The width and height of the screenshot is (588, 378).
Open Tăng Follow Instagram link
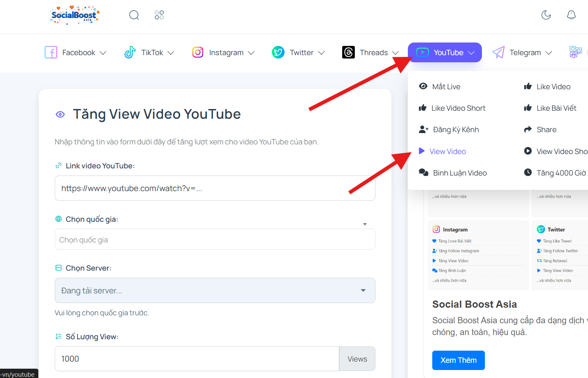coord(459,251)
